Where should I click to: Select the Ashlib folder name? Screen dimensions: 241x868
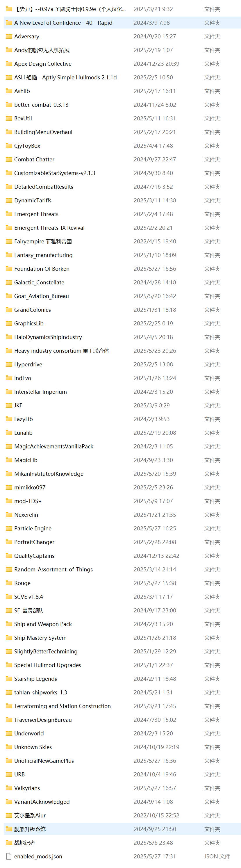22,91
